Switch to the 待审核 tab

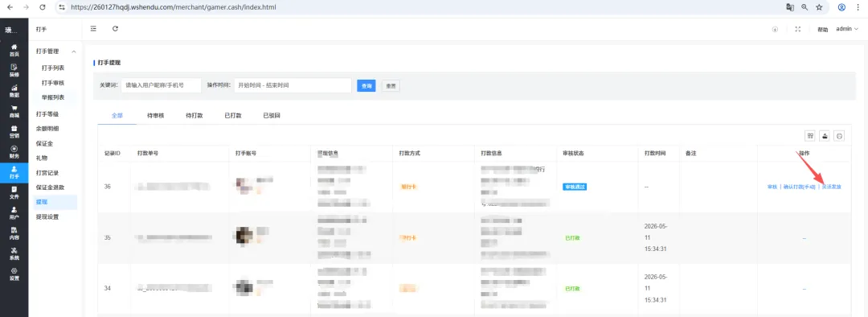[x=156, y=116]
